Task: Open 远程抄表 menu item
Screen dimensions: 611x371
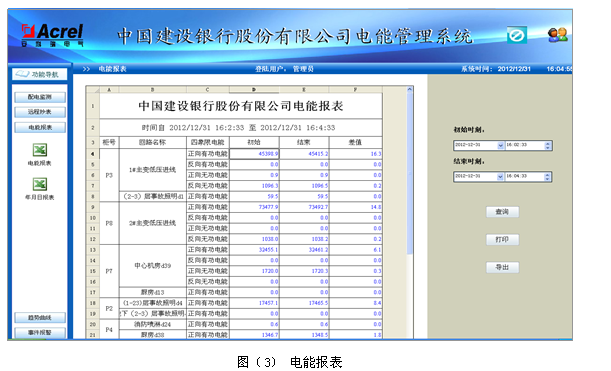Action: (40, 112)
